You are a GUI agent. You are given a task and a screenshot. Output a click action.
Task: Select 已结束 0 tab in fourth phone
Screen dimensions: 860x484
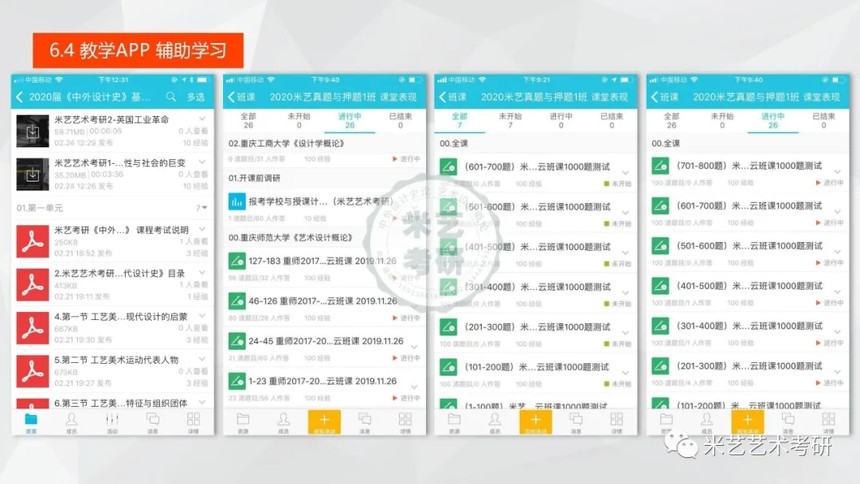tap(824, 121)
